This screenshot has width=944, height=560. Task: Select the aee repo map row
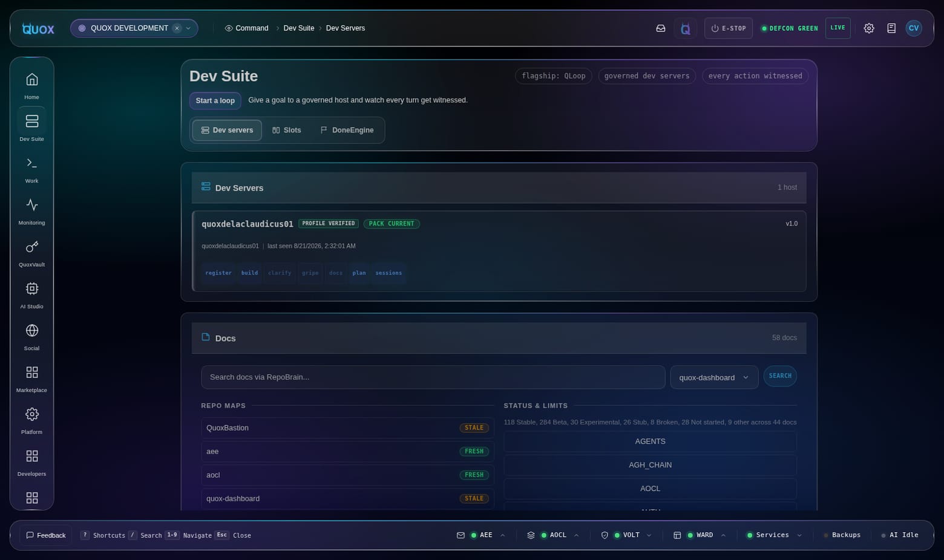(347, 452)
